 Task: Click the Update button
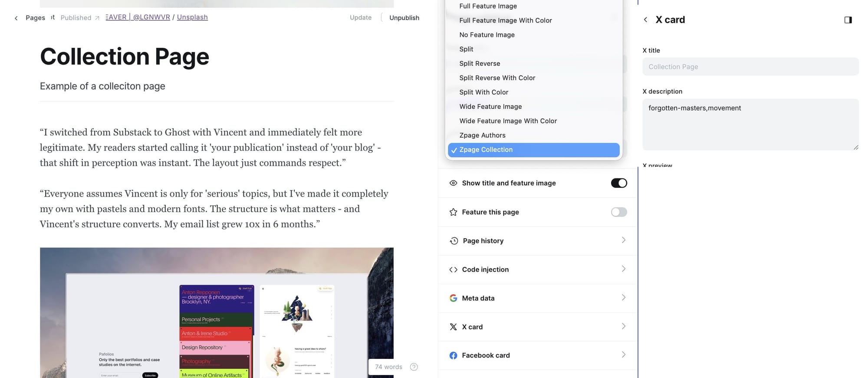(361, 18)
